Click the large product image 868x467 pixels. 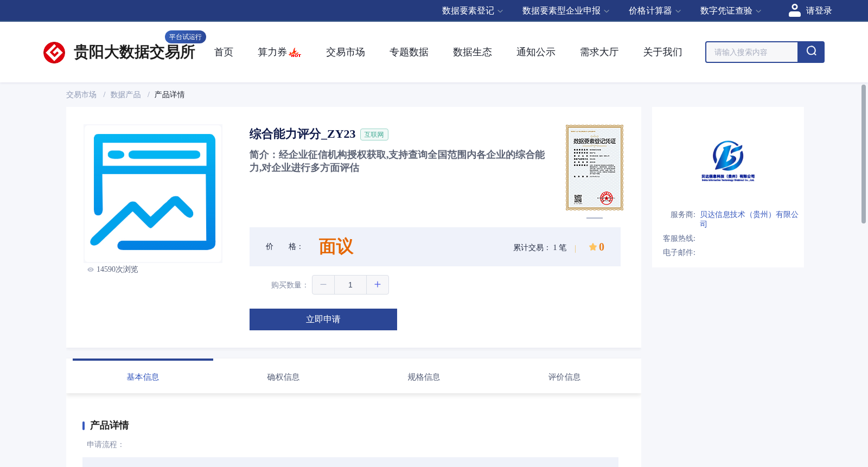pos(153,194)
